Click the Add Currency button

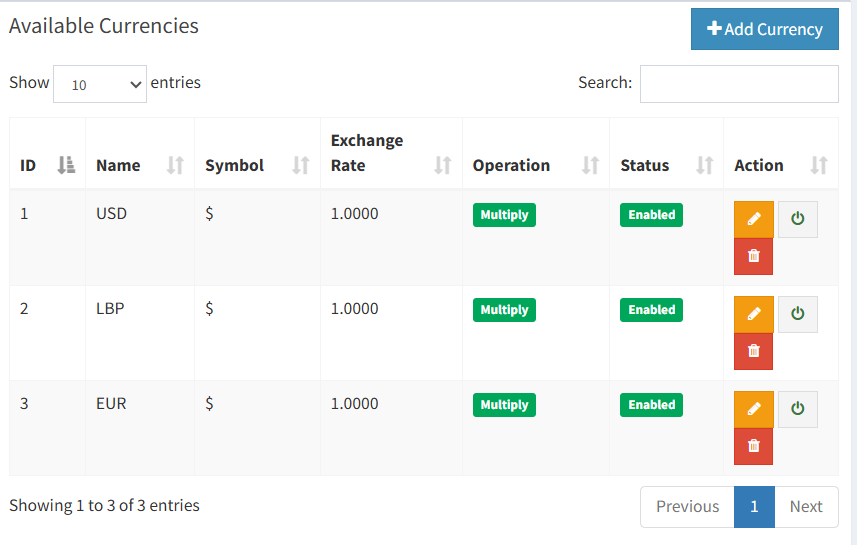pyautogui.click(x=765, y=29)
